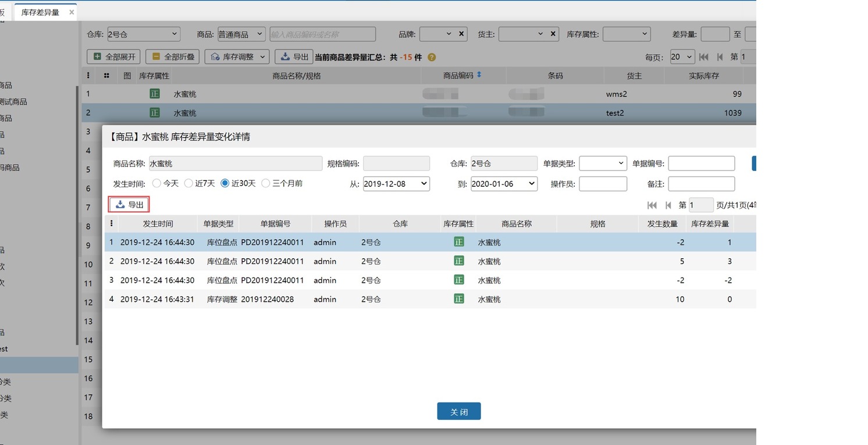Image resolution: width=868 pixels, height=445 pixels.
Task: Open the background table column menu icon
Action: click(x=88, y=76)
